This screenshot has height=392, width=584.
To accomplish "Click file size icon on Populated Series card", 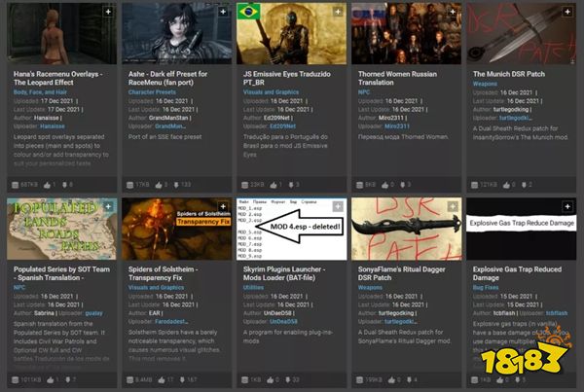I will (15, 379).
